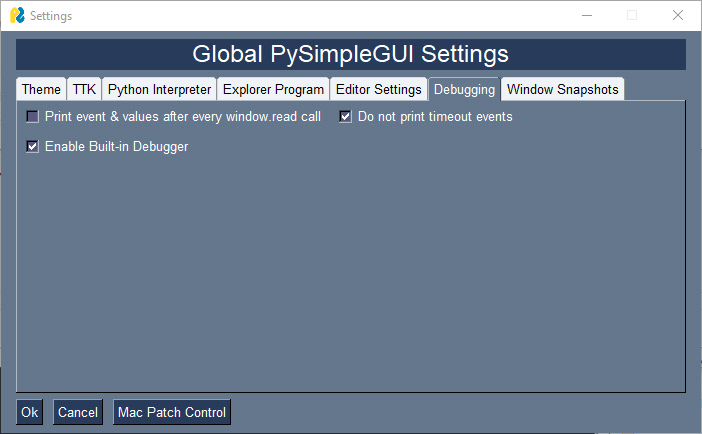This screenshot has width=702, height=434.
Task: Uncheck Do not print timeout events
Action: [346, 117]
